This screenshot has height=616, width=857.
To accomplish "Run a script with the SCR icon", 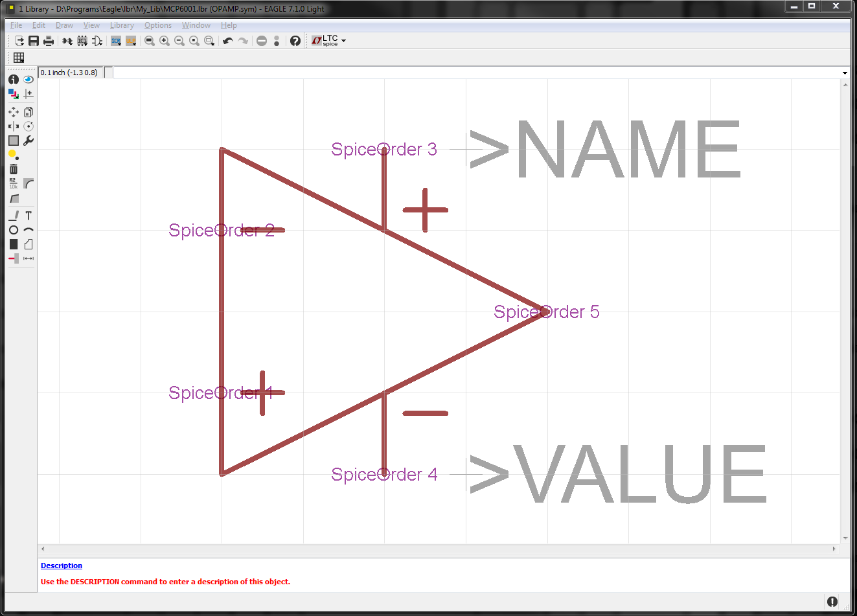I will pos(115,41).
